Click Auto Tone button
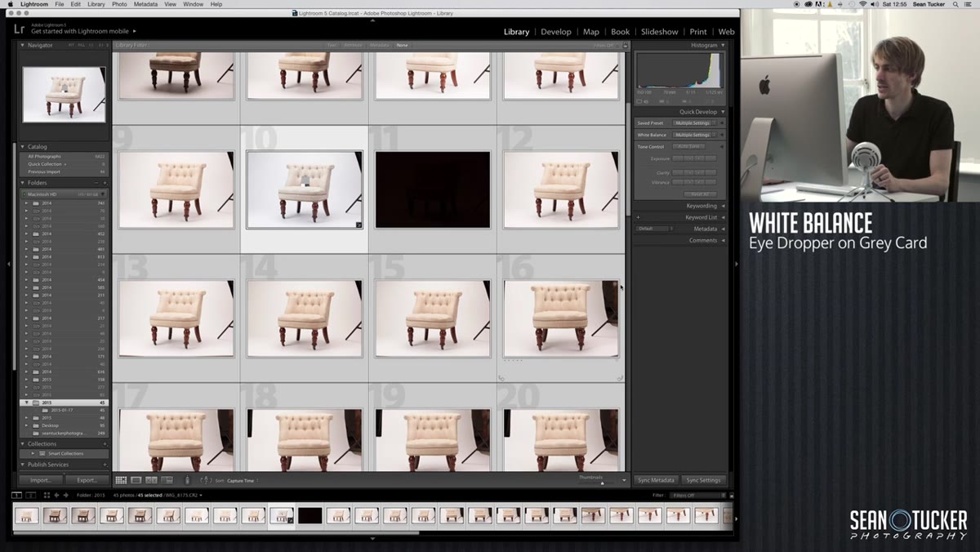980x552 pixels. [690, 146]
